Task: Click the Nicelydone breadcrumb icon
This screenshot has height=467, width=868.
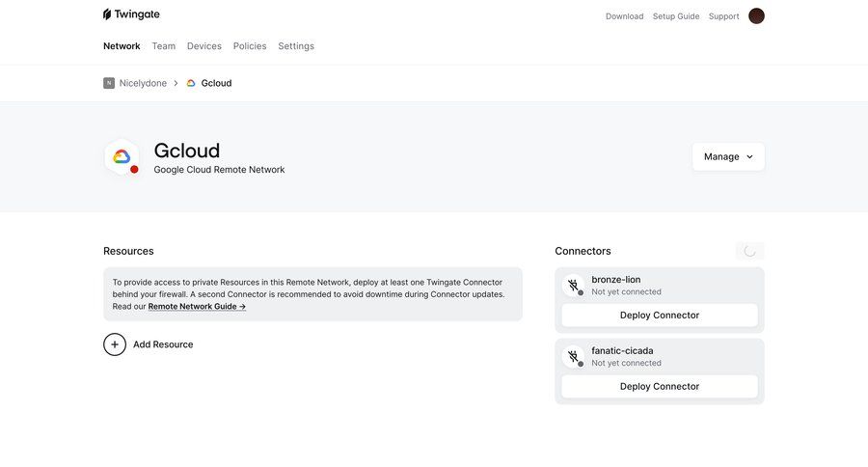Action: (x=109, y=83)
